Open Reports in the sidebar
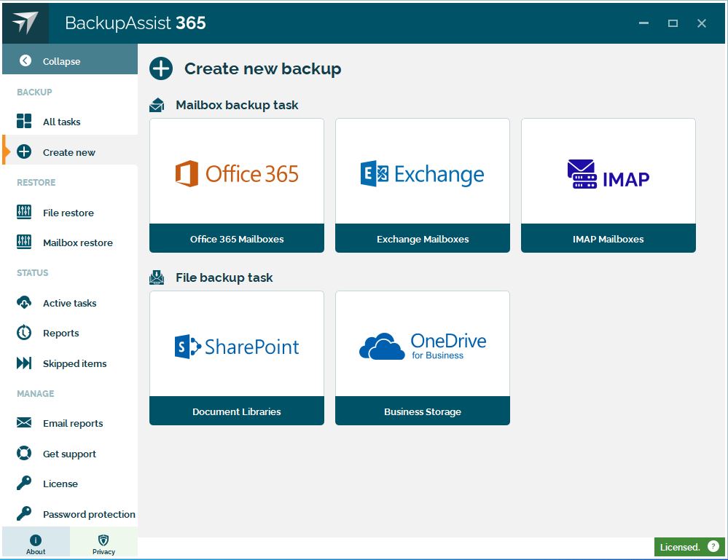 pyautogui.click(x=70, y=333)
